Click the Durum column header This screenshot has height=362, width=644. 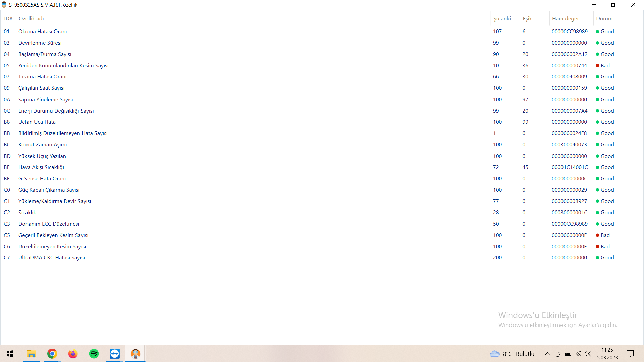click(604, 19)
